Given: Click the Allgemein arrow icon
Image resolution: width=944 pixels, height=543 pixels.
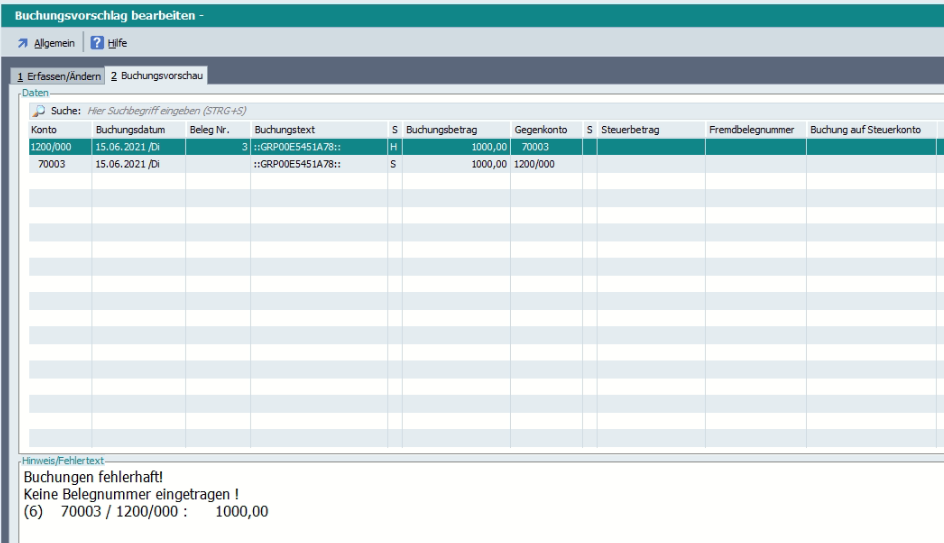Looking at the screenshot, I should tap(22, 43).
